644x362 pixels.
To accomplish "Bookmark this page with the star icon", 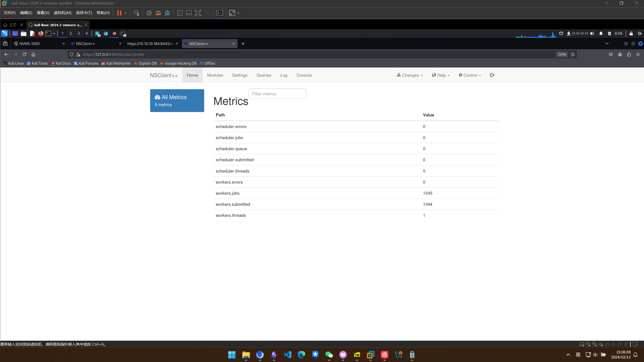I will point(573,54).
